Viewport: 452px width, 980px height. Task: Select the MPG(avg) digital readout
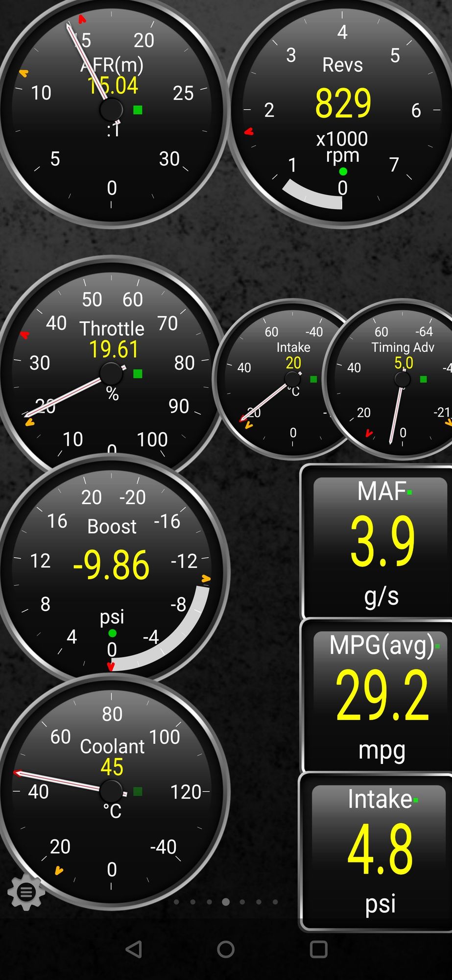[x=381, y=696]
